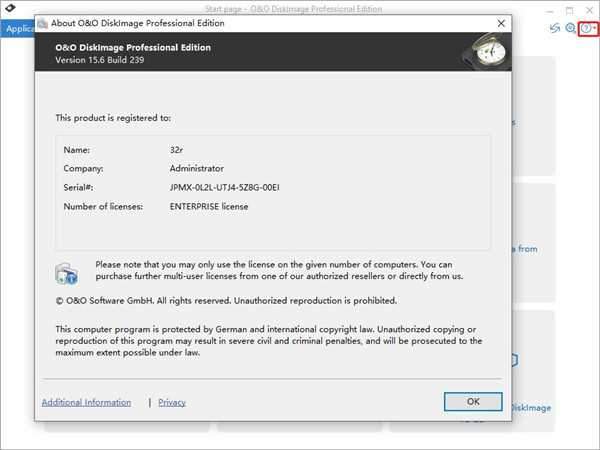Click the magnifier icon in main window toolbar
Screen dimensions: 600x450
(x=570, y=28)
